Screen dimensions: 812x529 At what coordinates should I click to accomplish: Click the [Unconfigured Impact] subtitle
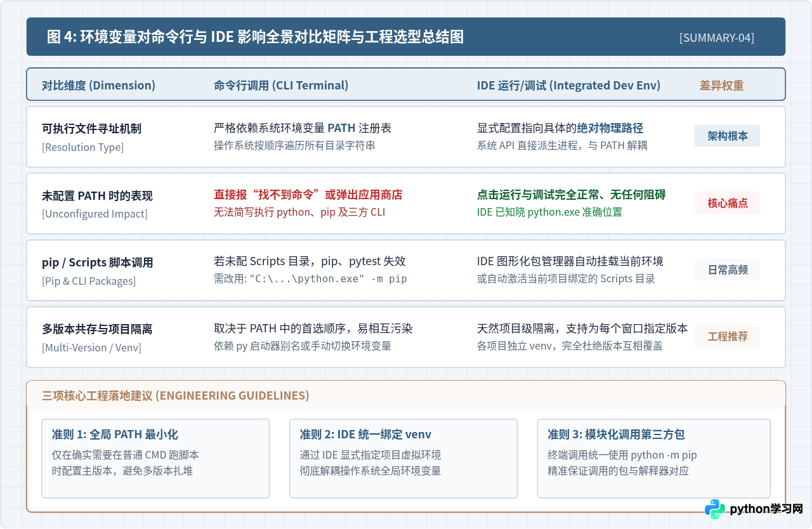[95, 214]
